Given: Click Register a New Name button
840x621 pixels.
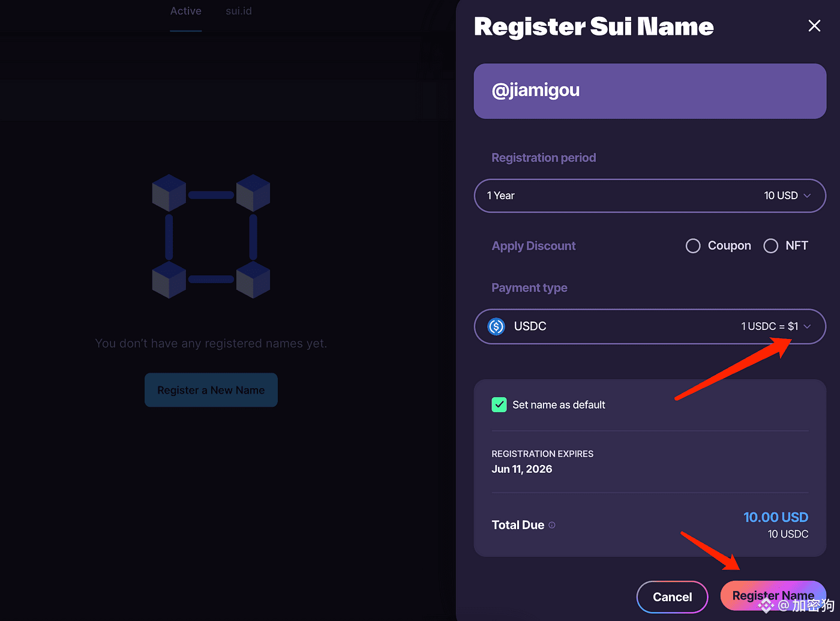Looking at the screenshot, I should point(211,390).
